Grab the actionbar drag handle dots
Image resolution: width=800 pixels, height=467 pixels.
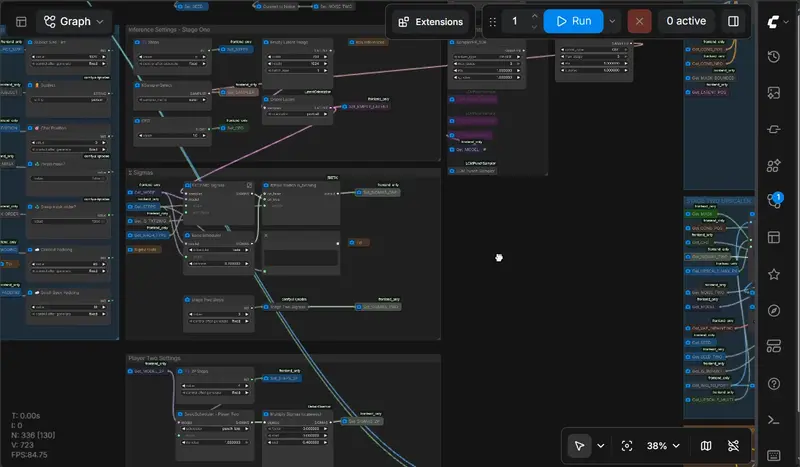point(492,22)
